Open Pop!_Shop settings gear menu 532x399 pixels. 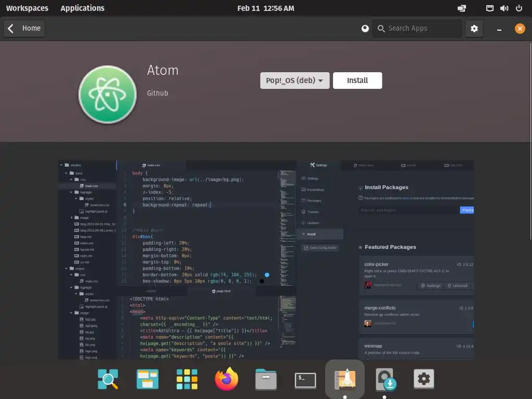point(474,28)
